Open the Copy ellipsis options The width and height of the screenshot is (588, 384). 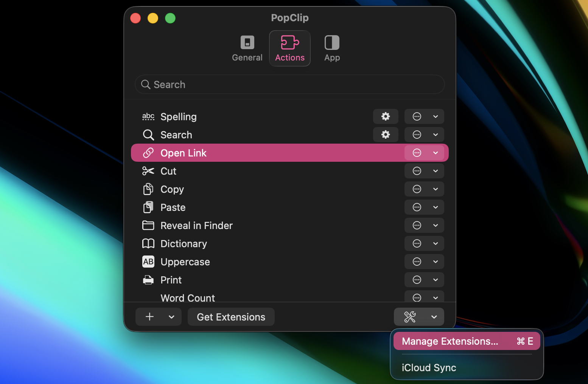(417, 189)
